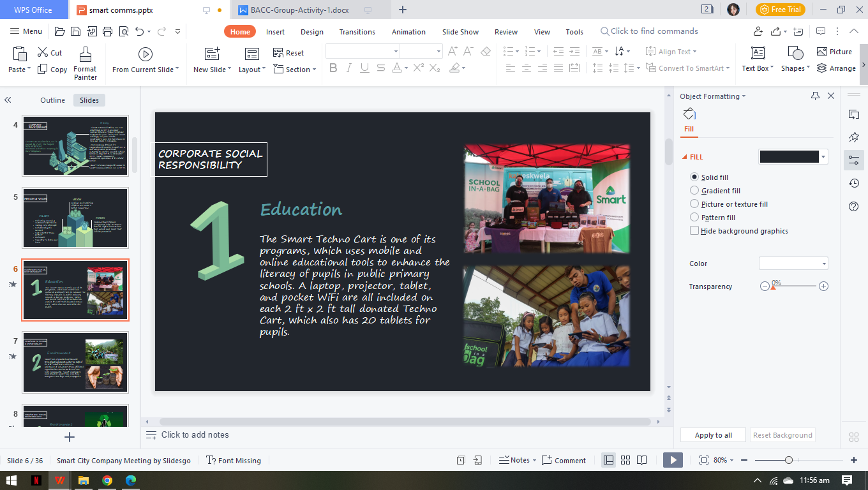Switch to Reading view icon
868x490 pixels.
(641, 460)
